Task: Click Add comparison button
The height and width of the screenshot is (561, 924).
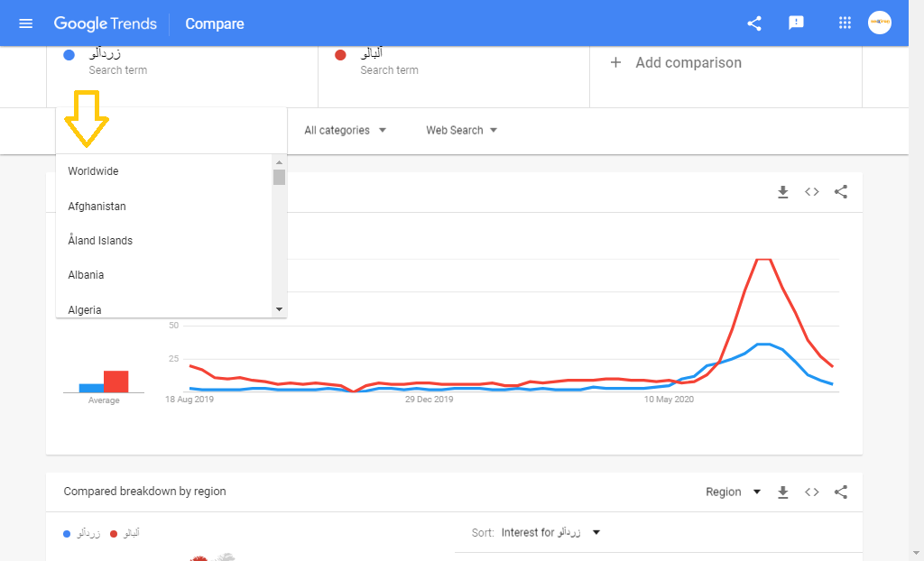Action: pos(677,63)
